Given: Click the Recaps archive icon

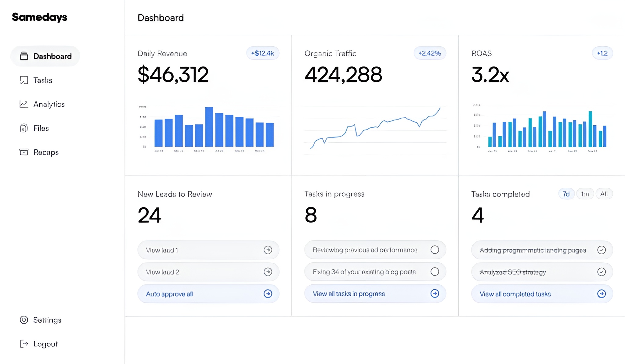Looking at the screenshot, I should point(24,152).
